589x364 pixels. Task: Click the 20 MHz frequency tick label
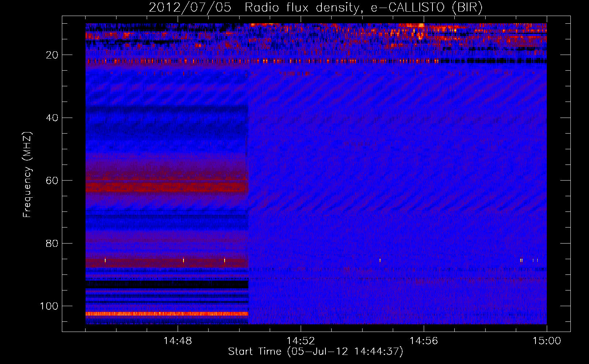click(52, 55)
